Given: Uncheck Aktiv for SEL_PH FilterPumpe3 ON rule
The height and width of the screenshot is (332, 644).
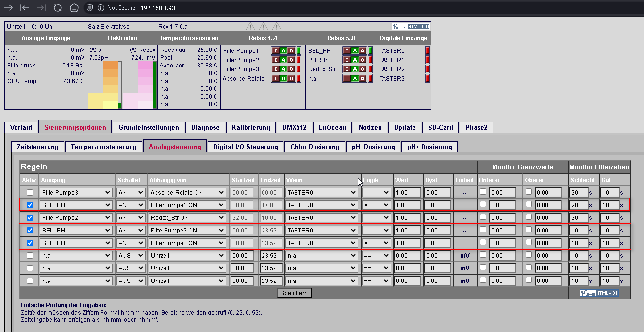Looking at the screenshot, I should click(x=30, y=243).
